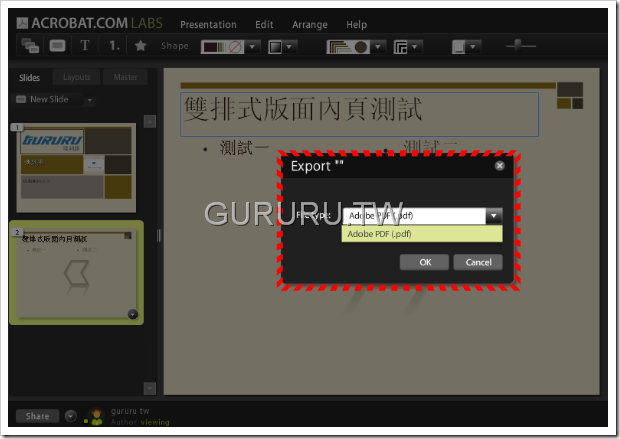Click slide panel scroll down arrow
Screen dimensions: 620x439
click(x=150, y=388)
